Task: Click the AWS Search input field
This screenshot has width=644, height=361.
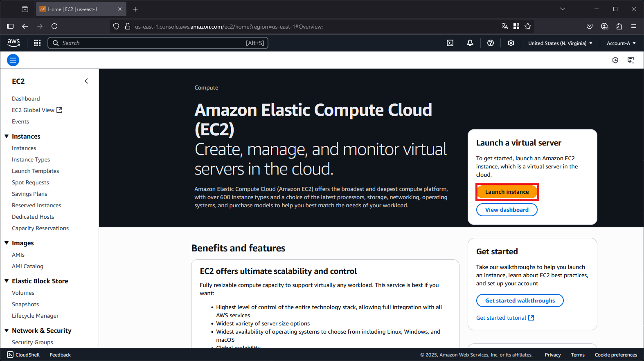Action: 158,43
